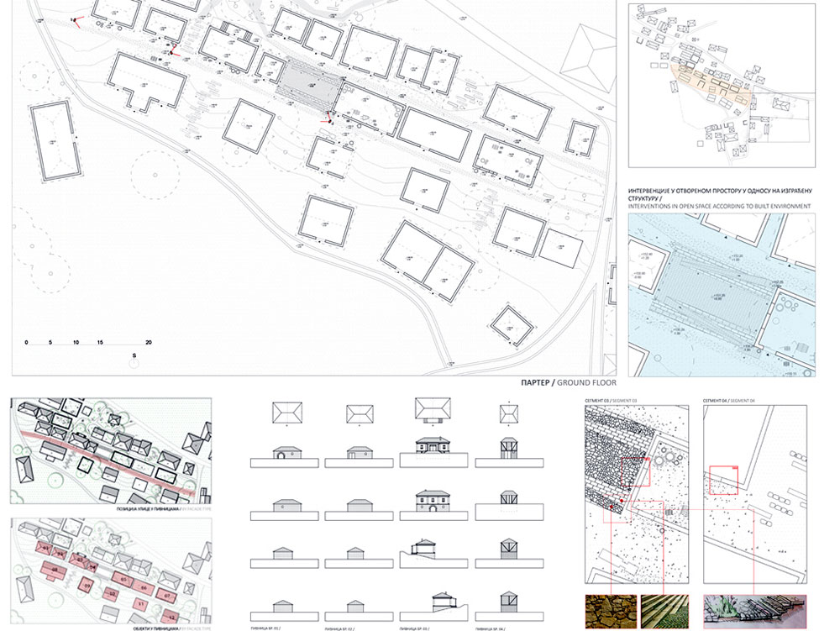Click the roof plan of cellar no. 01
Viewport: 840px width, 631px height.
(x=287, y=414)
